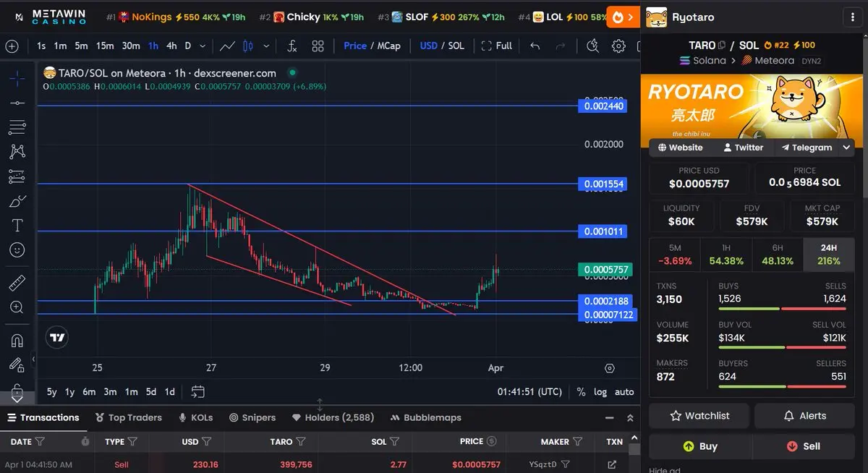Add TARO to Watchlist
868x473 pixels.
pos(699,416)
